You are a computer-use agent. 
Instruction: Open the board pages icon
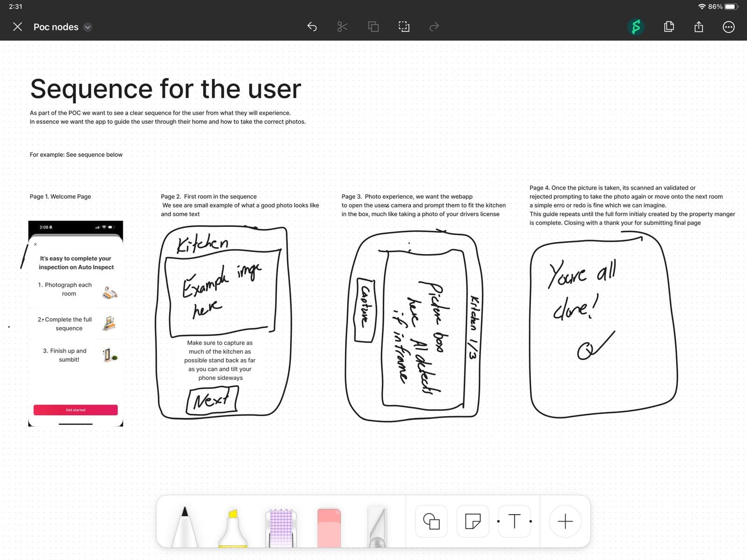669,27
